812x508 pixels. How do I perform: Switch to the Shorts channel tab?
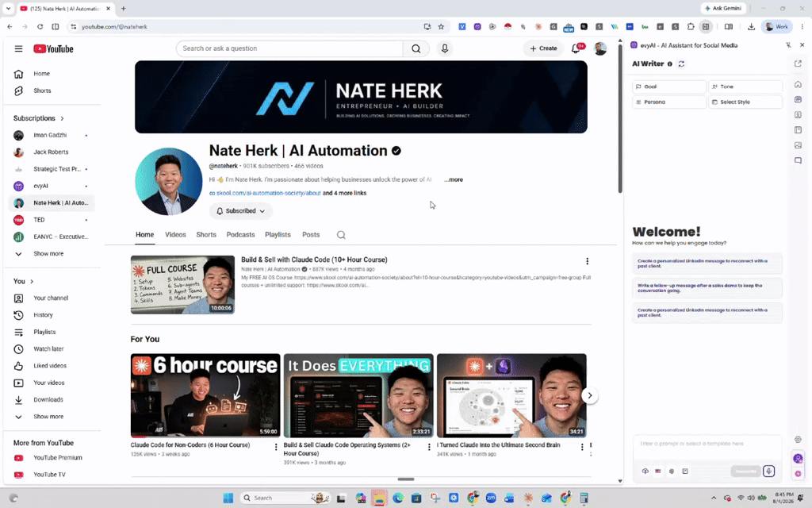tap(206, 235)
